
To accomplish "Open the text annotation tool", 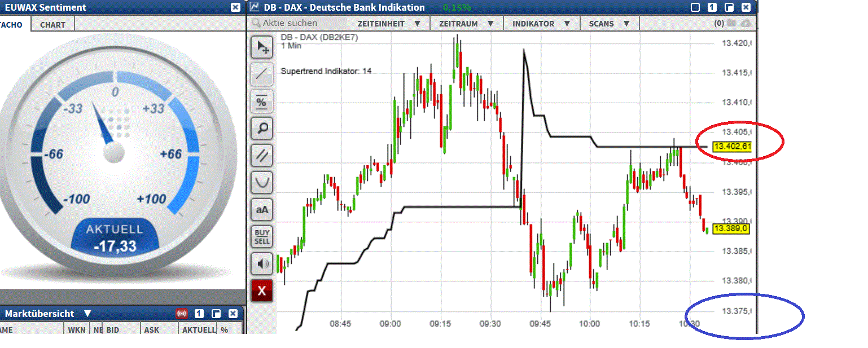I will point(262,209).
